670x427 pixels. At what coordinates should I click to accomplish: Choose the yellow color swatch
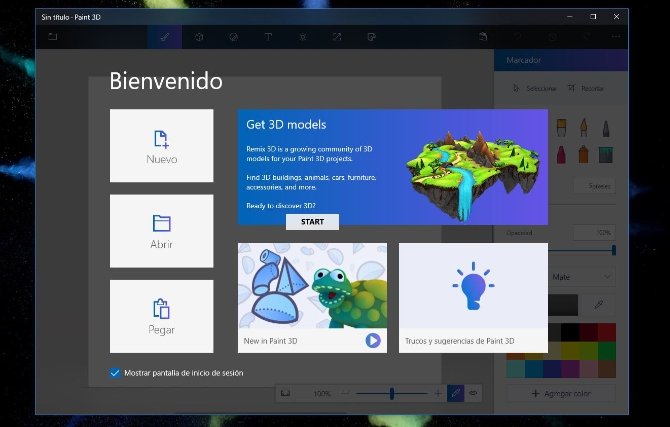(570, 350)
